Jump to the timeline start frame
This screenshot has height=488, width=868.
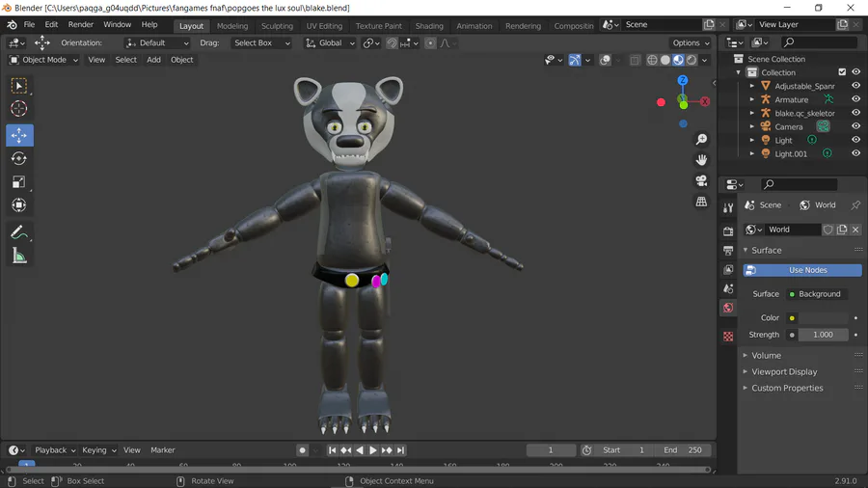click(332, 450)
